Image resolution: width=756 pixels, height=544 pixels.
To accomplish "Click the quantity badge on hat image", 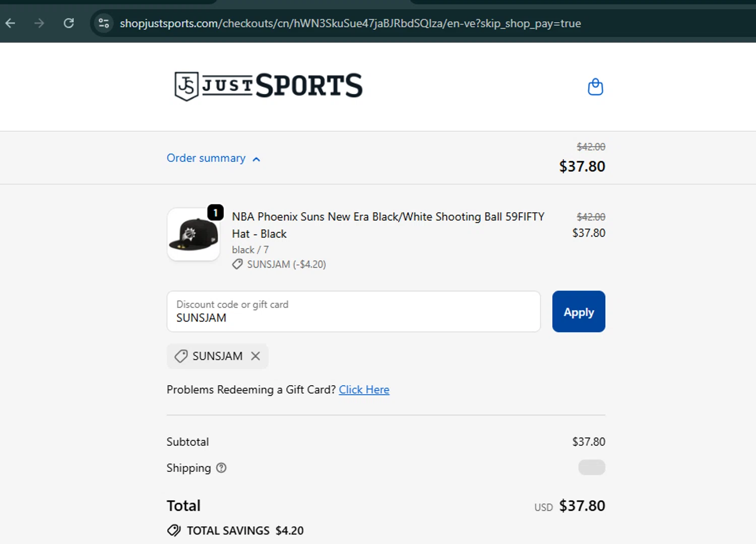I will coord(216,213).
